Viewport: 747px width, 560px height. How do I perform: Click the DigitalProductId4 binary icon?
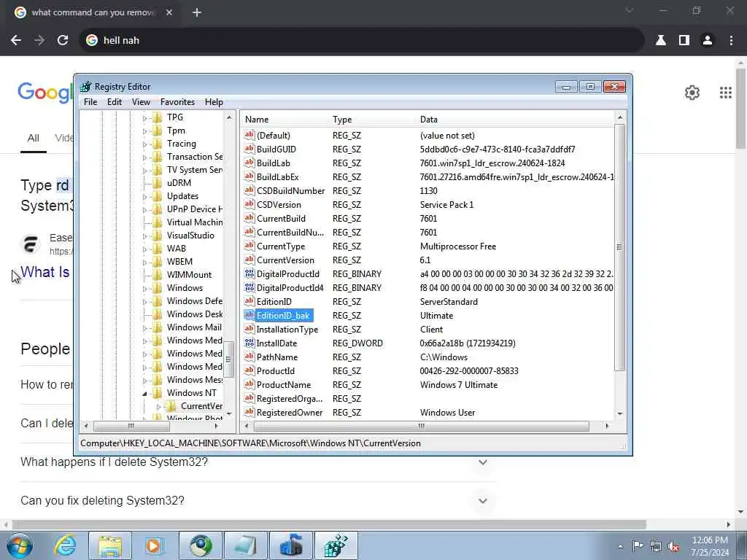point(249,287)
